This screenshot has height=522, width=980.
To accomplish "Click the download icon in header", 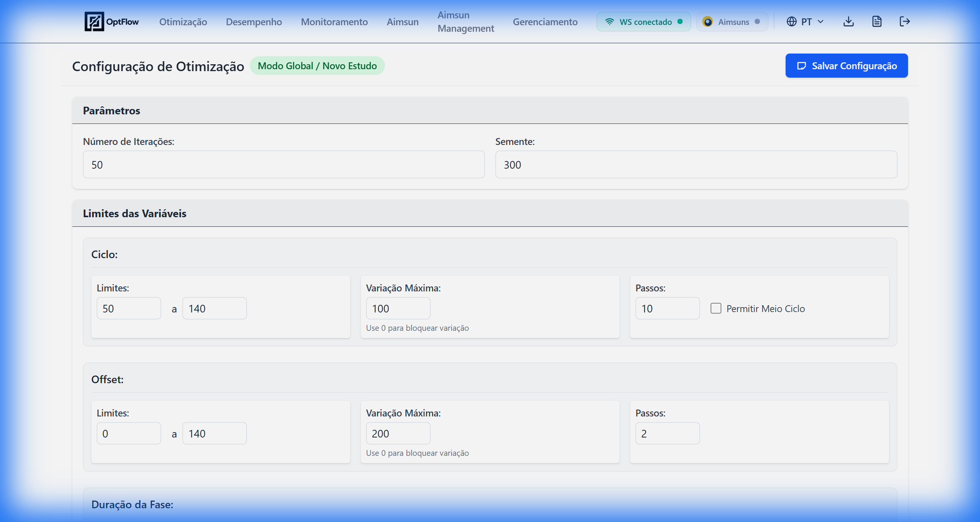I will click(848, 21).
